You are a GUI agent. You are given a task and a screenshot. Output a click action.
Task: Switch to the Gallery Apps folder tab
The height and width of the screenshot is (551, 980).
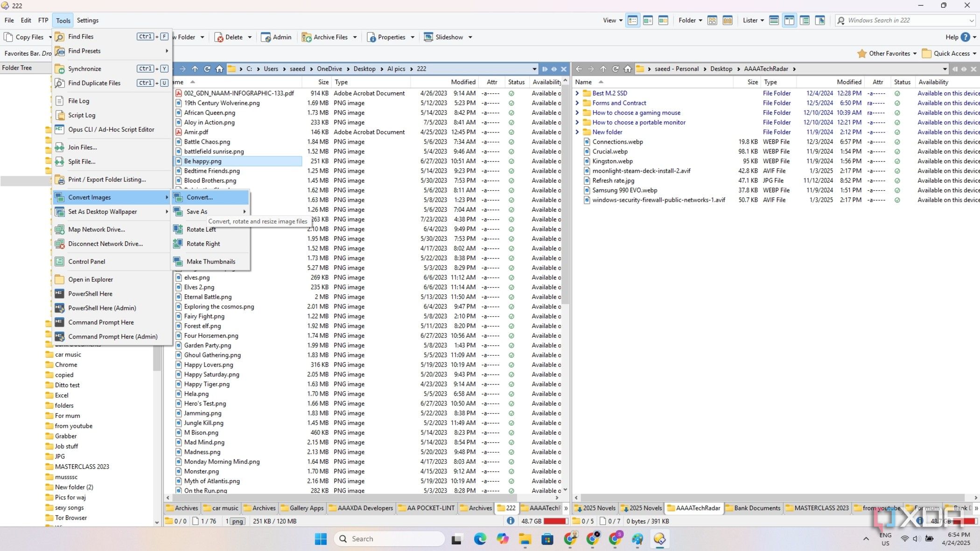coord(302,508)
